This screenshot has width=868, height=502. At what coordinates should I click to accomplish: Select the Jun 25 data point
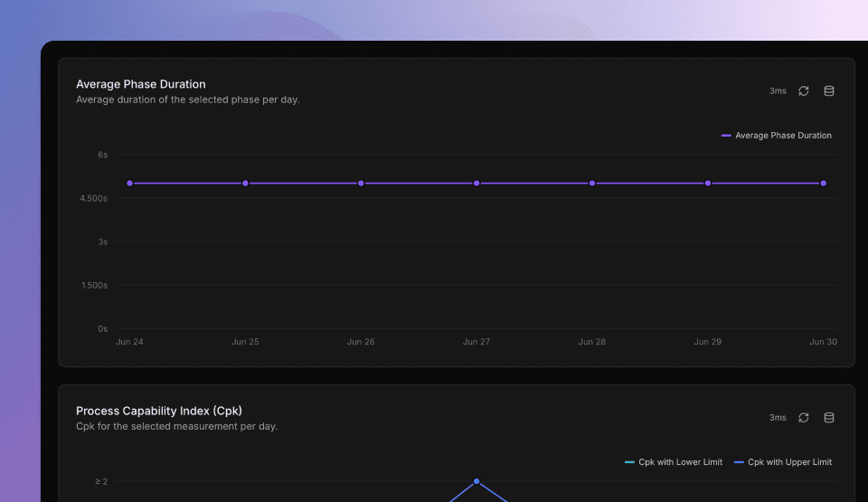click(245, 184)
